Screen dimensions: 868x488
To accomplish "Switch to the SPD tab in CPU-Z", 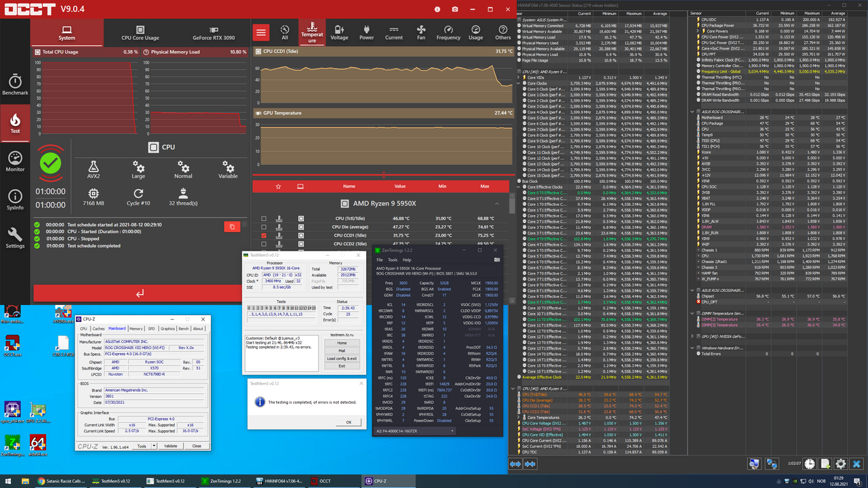I will click(151, 329).
